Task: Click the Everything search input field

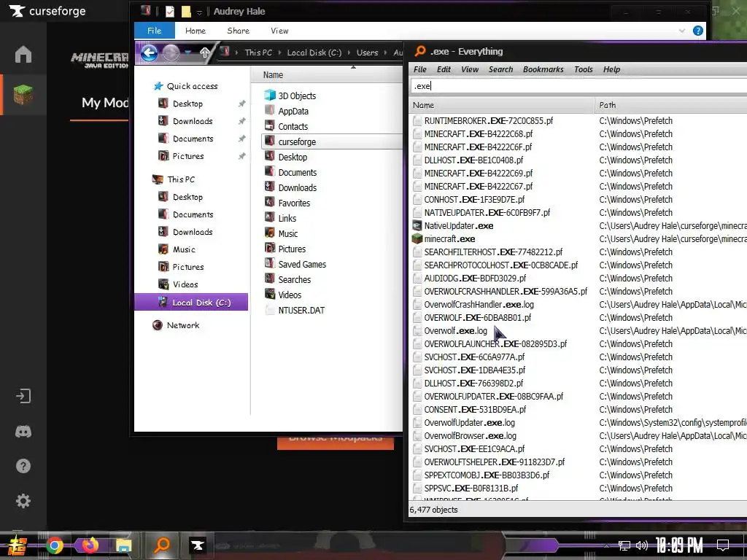Action: click(x=578, y=86)
